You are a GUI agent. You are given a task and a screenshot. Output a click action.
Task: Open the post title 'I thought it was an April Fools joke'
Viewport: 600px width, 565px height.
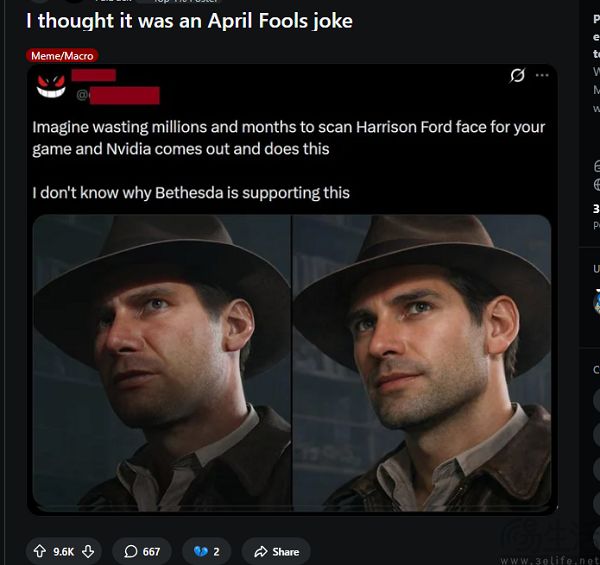click(189, 20)
